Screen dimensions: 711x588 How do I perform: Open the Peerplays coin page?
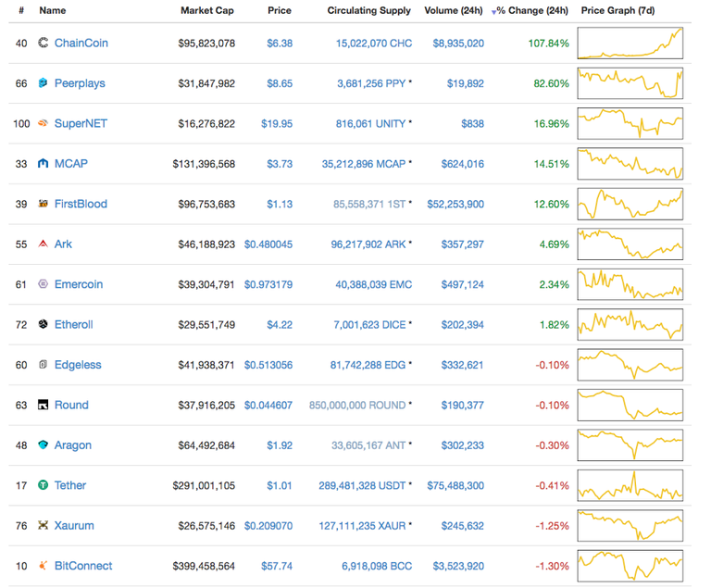click(x=80, y=83)
